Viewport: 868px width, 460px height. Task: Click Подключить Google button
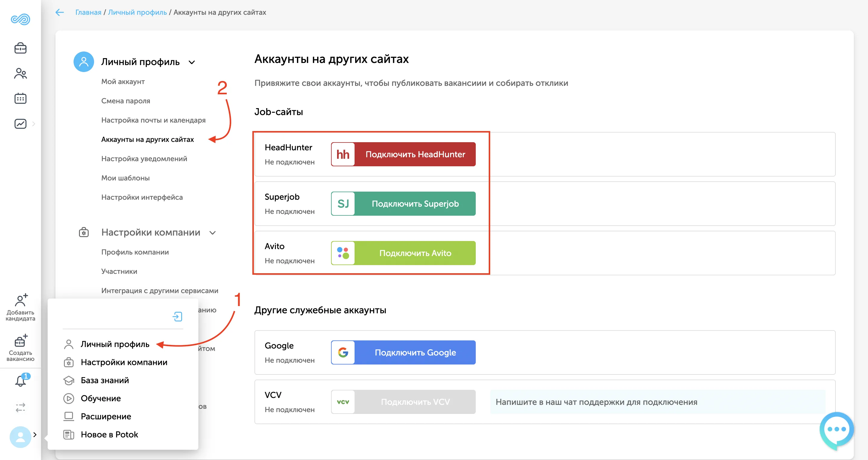click(x=403, y=352)
